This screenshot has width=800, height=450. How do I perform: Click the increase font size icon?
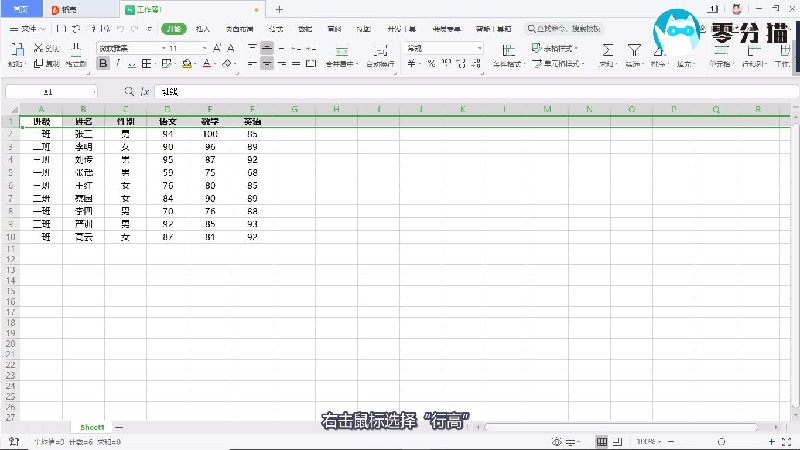[217, 47]
